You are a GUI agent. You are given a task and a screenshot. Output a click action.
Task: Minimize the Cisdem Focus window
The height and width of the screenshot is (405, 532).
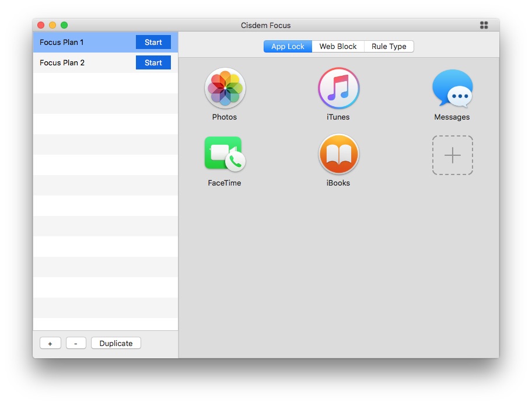click(x=52, y=25)
